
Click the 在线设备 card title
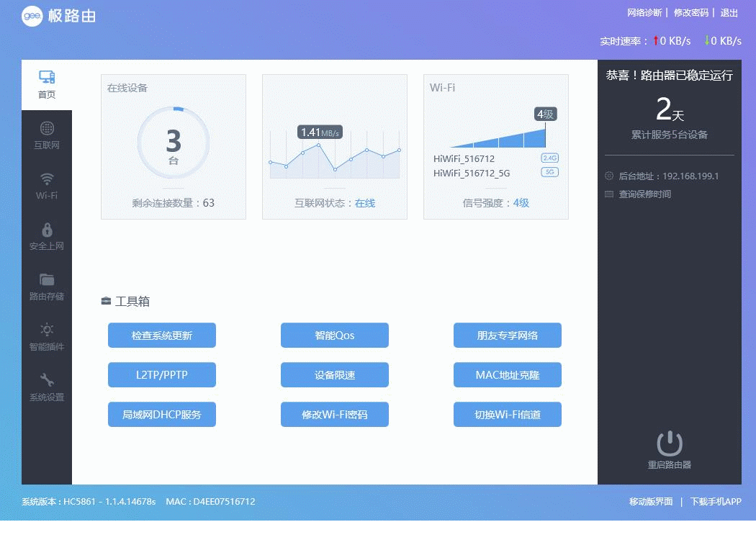127,88
